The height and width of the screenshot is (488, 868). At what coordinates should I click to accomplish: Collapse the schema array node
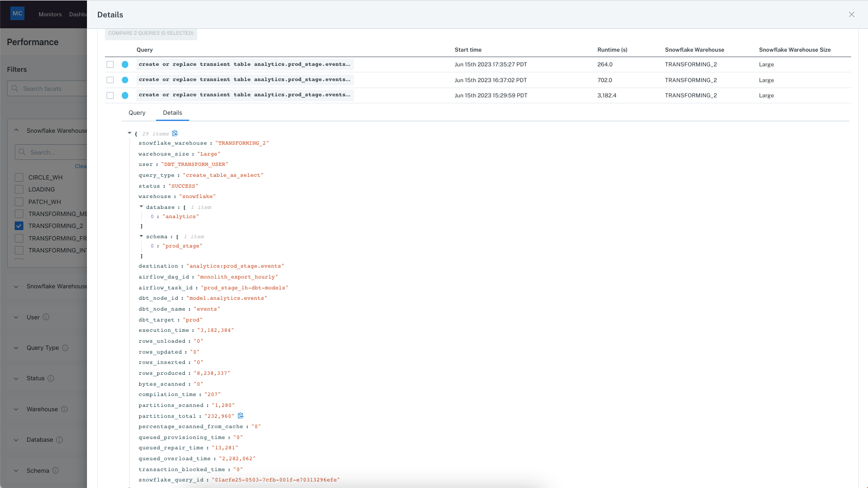(141, 236)
